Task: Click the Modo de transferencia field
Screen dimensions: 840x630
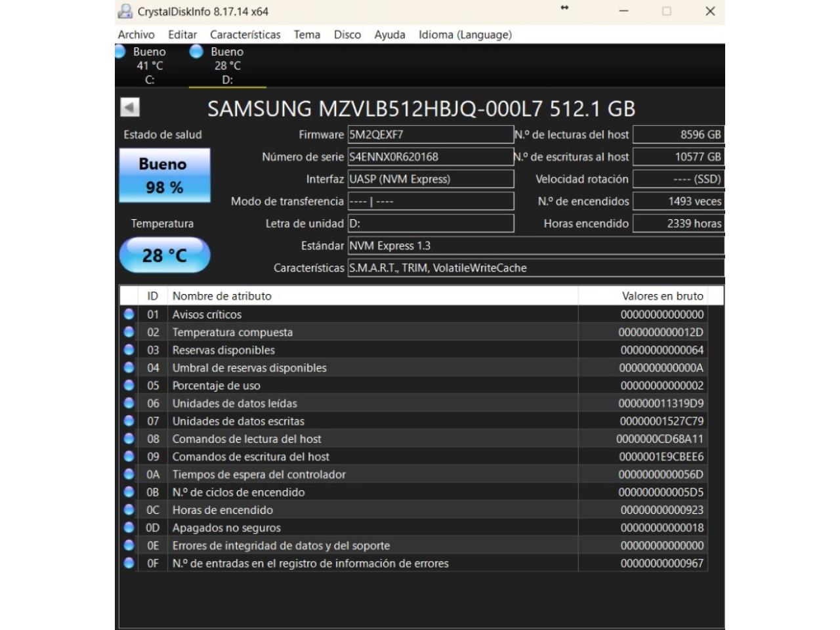Action: click(x=430, y=201)
